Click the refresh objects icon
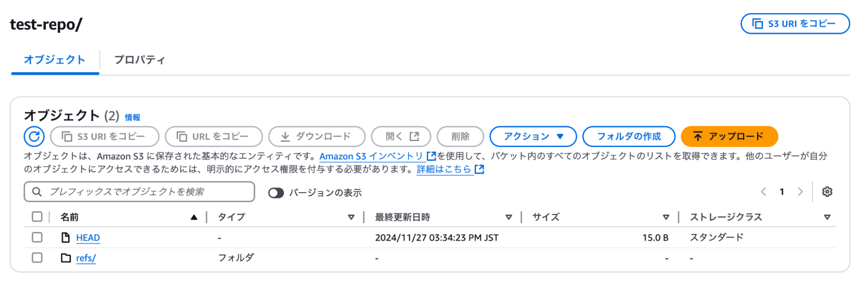Image resolution: width=868 pixels, height=286 pixels. (x=34, y=137)
